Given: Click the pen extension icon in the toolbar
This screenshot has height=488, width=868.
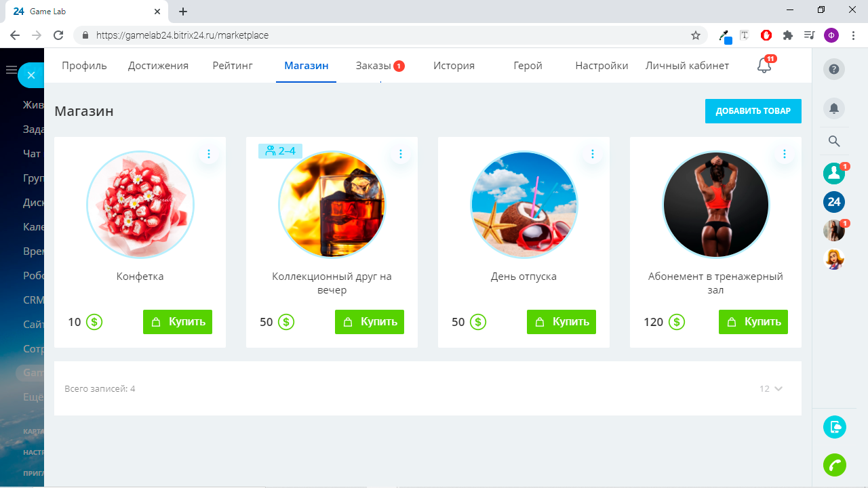Looking at the screenshot, I should pos(725,36).
